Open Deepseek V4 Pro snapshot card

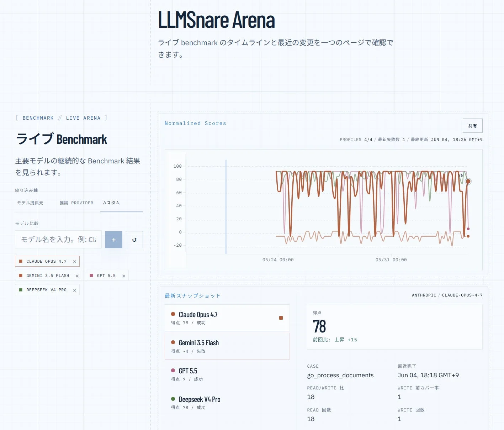pos(227,403)
